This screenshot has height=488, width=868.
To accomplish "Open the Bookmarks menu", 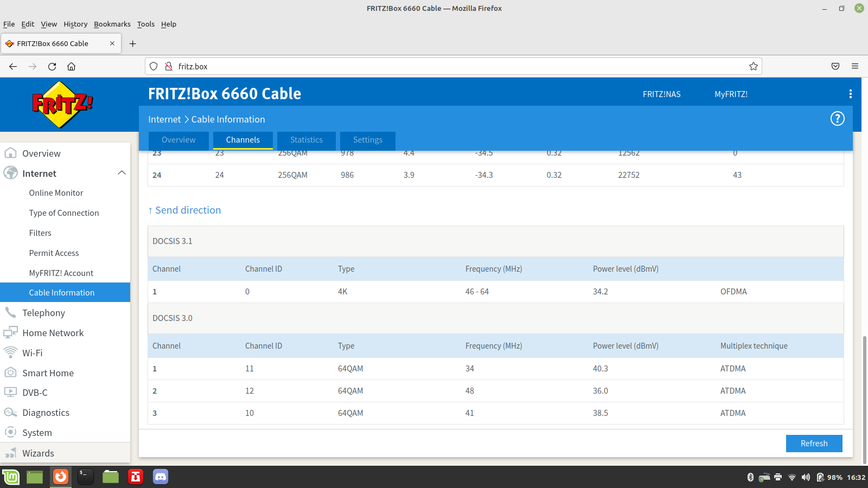I will (x=112, y=24).
